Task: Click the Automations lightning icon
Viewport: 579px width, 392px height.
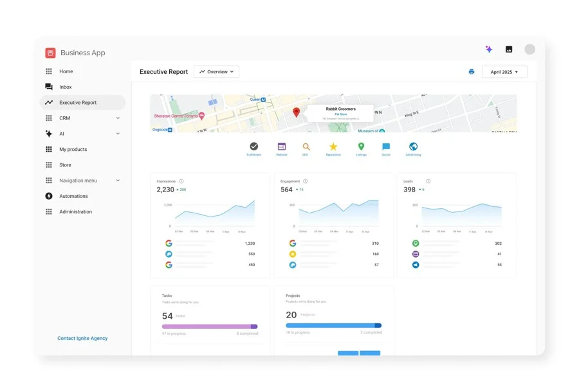Action: click(x=49, y=196)
